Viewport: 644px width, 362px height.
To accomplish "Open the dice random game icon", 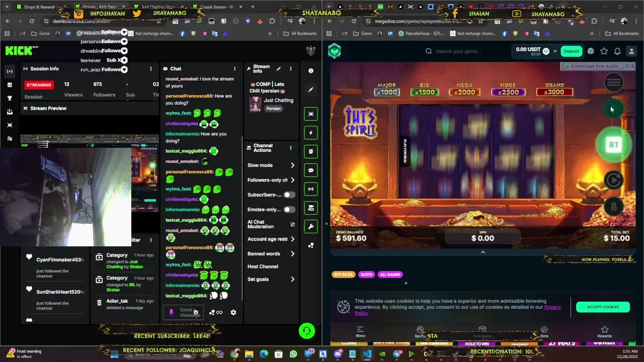I will pyautogui.click(x=591, y=51).
